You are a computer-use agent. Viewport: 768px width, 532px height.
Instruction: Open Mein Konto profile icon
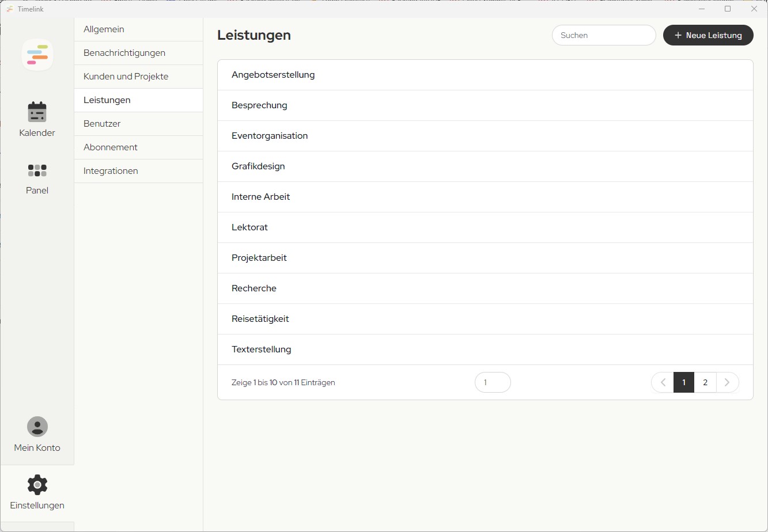37,427
